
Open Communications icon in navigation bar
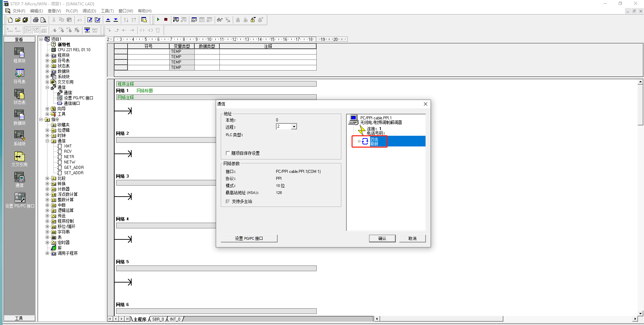tap(19, 180)
